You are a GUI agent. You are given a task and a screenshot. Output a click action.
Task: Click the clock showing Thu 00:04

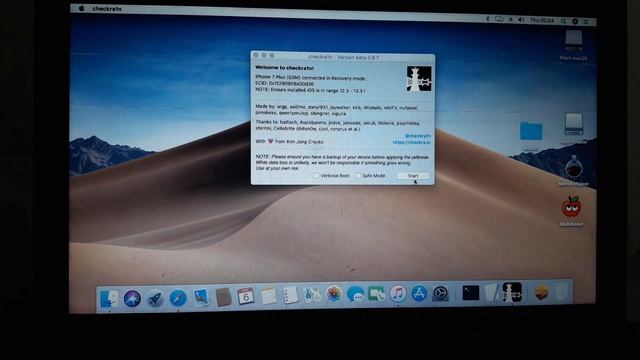(542, 20)
